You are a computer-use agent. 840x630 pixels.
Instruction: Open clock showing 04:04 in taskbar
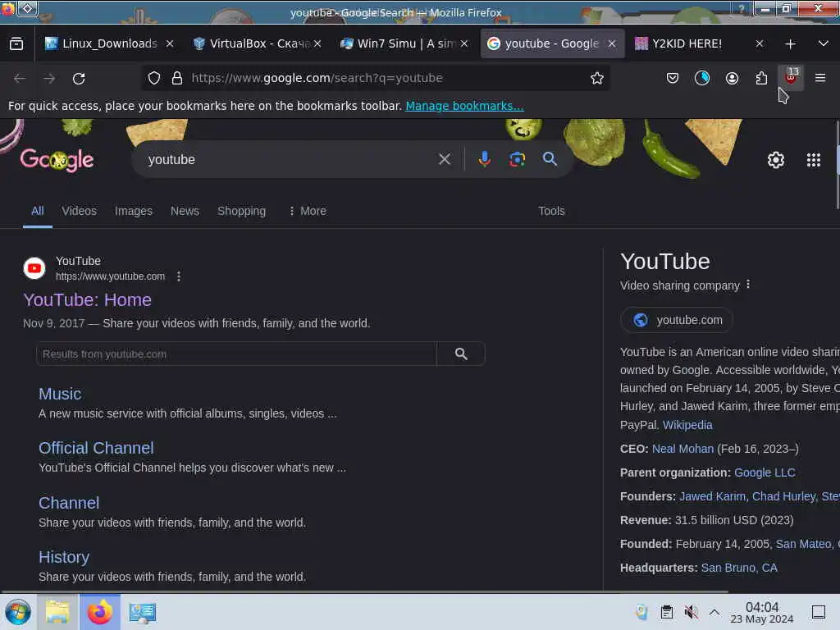pyautogui.click(x=762, y=612)
